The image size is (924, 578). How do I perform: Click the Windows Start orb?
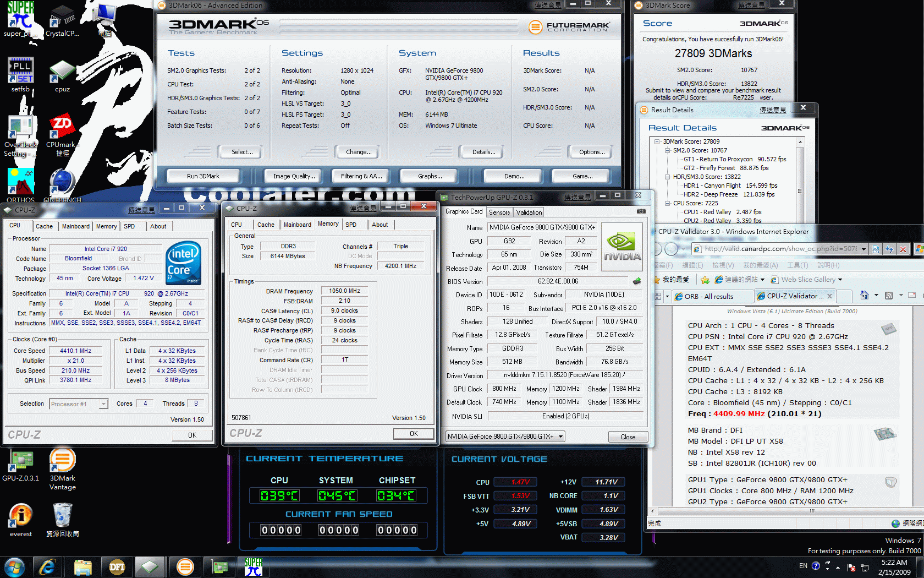[14, 567]
